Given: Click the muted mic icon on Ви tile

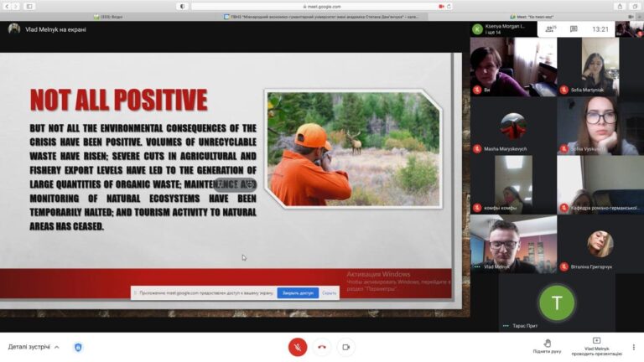Looking at the screenshot, I should [477, 90].
